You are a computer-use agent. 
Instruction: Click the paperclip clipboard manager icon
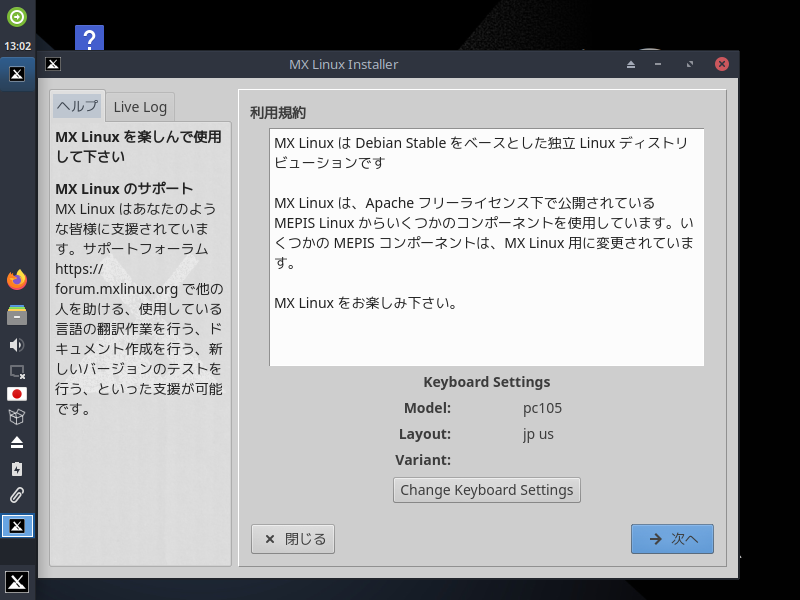coord(17,494)
